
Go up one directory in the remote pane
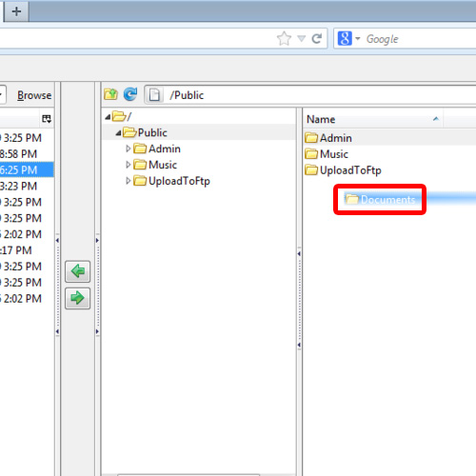110,94
